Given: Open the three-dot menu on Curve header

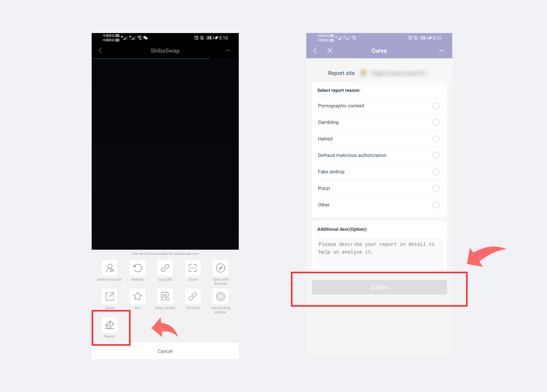Looking at the screenshot, I should (x=441, y=51).
